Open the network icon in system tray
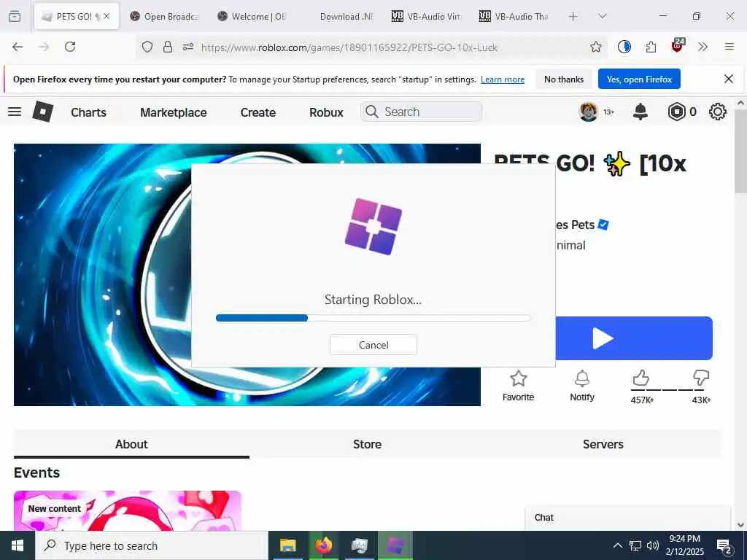Screen dimensions: 747x560 pos(635,545)
